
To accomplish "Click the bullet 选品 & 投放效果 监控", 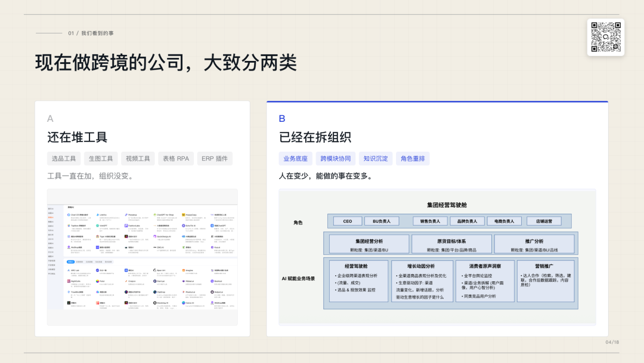I will pos(355,290).
